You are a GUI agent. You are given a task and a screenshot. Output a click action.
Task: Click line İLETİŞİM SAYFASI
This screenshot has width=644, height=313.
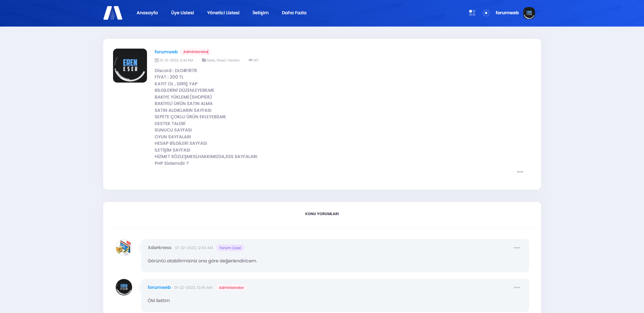172,150
